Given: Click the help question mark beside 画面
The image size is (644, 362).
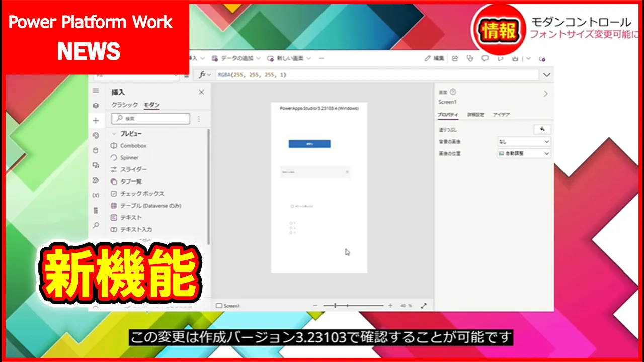Looking at the screenshot, I should pyautogui.click(x=453, y=92).
